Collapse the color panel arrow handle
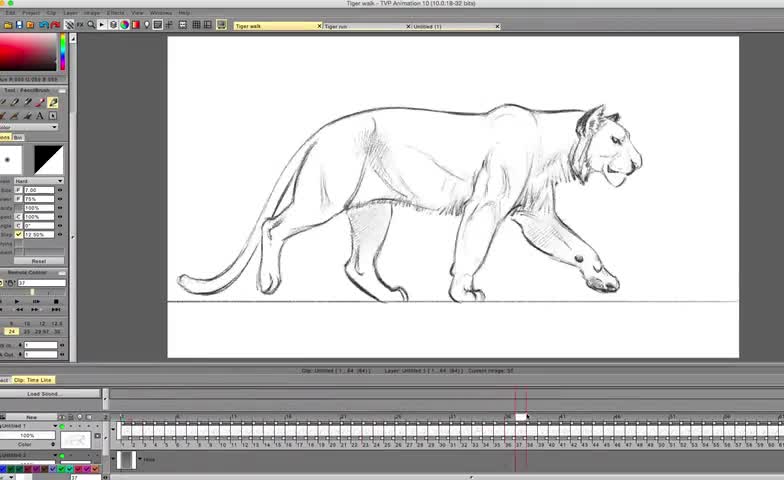The image size is (784, 480). [x=73, y=38]
